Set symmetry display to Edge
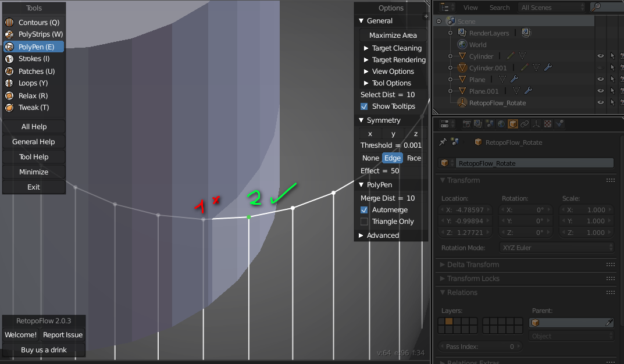The width and height of the screenshot is (624, 364). coord(393,158)
